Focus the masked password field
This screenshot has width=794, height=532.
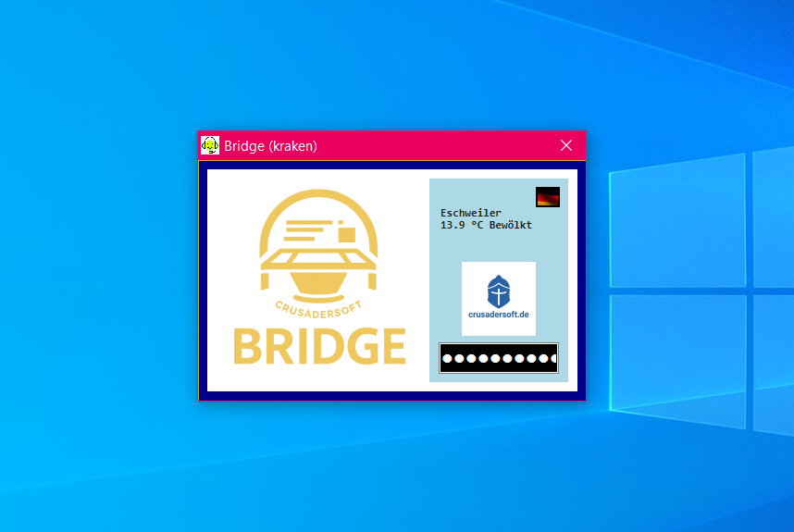[x=499, y=358]
